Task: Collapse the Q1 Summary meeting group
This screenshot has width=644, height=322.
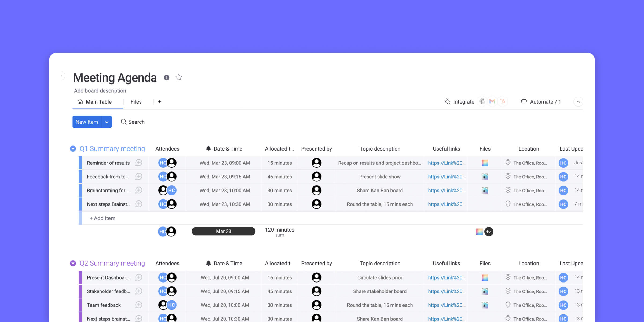Action: click(x=72, y=148)
